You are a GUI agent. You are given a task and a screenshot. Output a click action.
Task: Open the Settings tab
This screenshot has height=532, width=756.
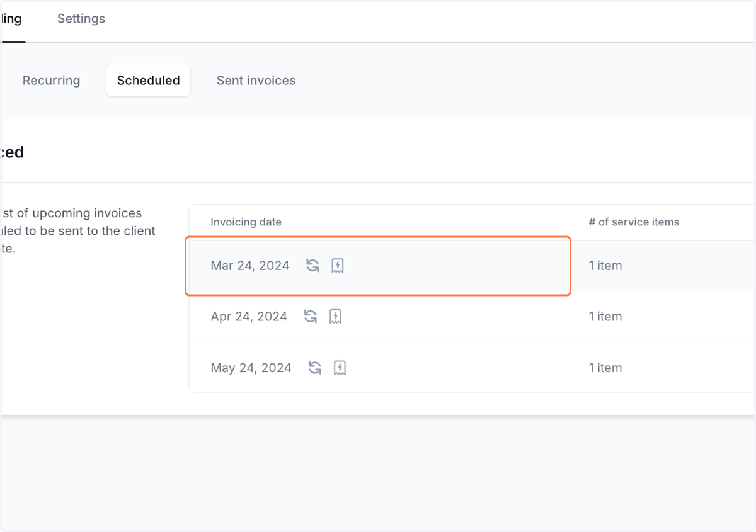pos(81,19)
